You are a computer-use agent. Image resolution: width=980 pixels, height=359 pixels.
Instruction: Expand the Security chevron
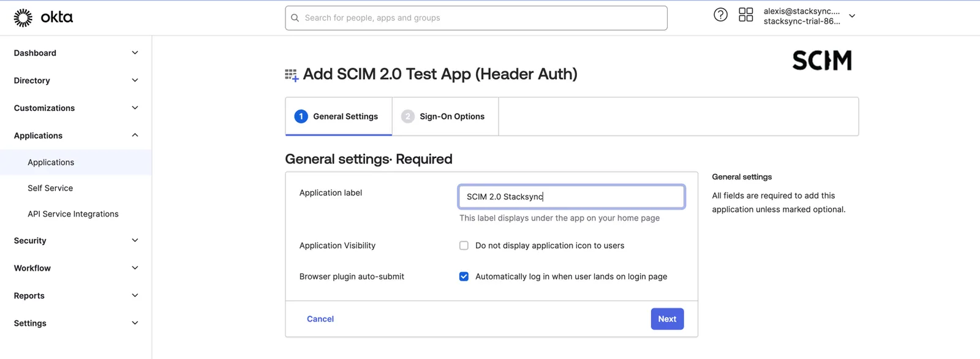[135, 240]
